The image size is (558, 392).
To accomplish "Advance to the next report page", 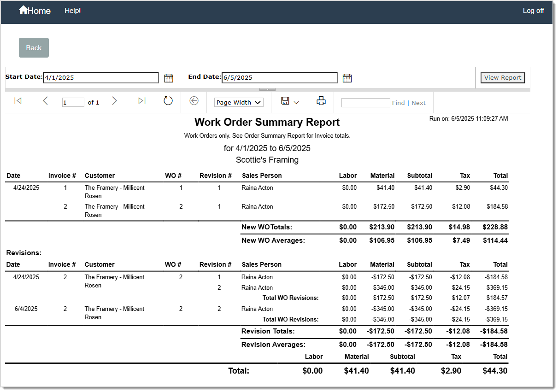I will (x=114, y=101).
